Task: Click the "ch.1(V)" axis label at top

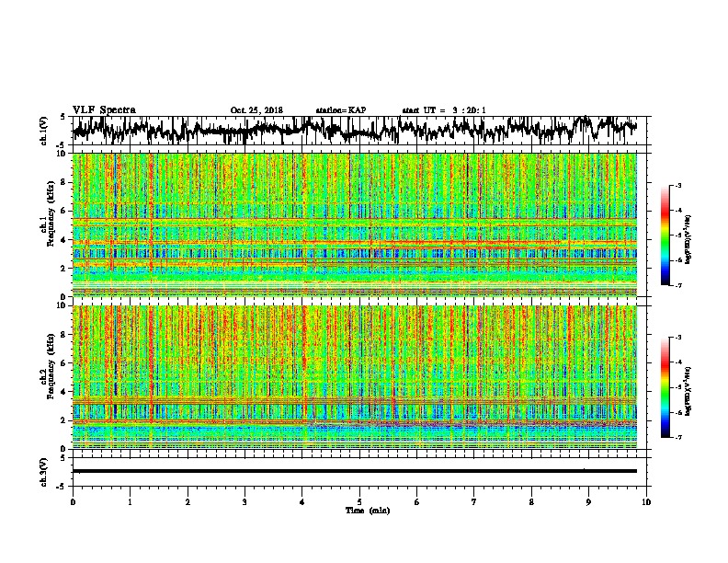Action: click(x=43, y=131)
